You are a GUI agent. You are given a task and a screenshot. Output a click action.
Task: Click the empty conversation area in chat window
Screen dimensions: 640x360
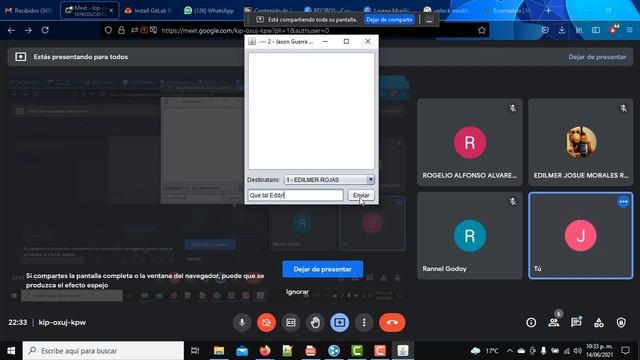coord(311,111)
